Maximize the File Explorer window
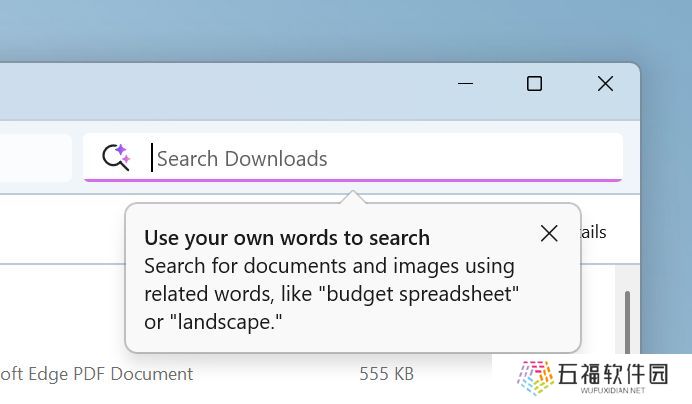 pos(534,83)
